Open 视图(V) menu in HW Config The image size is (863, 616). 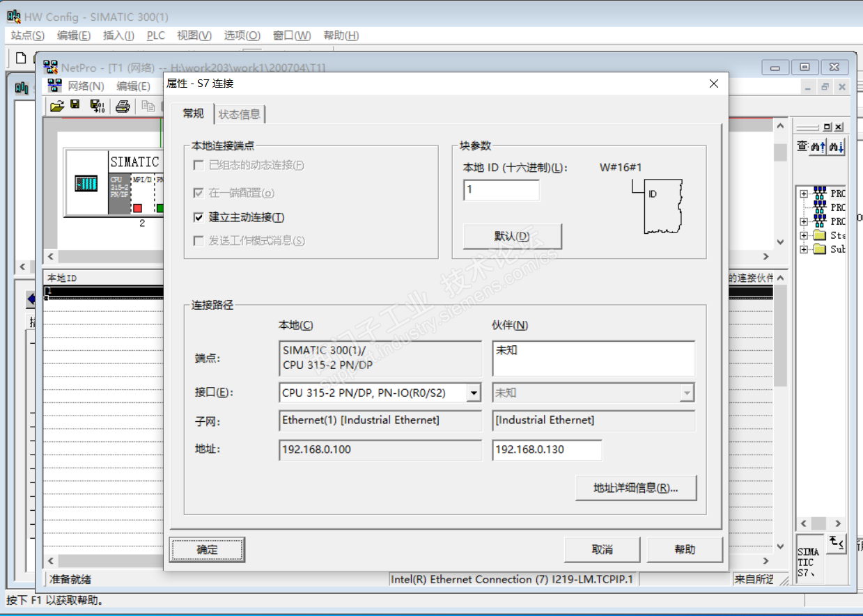click(x=194, y=35)
